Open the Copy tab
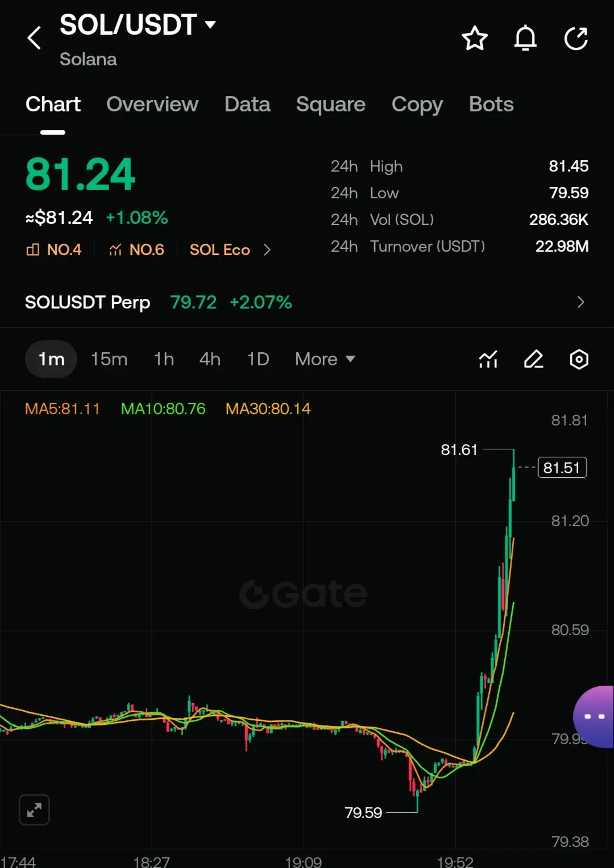The width and height of the screenshot is (614, 868). point(417,104)
